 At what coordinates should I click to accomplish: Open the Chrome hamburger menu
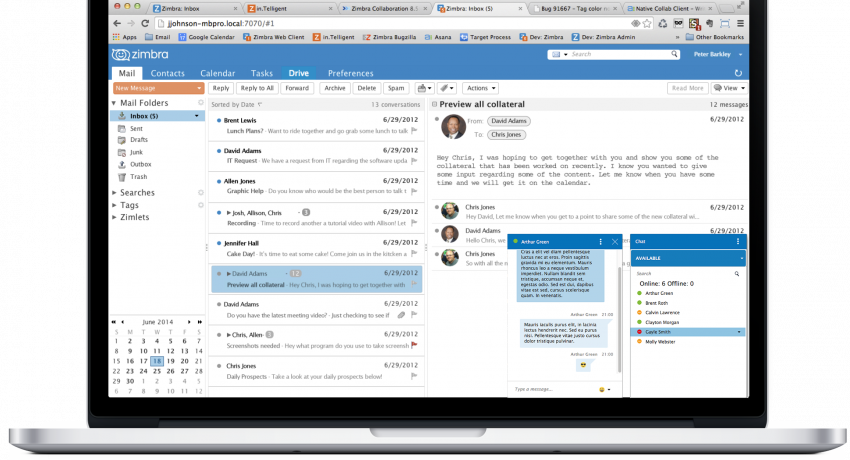click(x=740, y=23)
